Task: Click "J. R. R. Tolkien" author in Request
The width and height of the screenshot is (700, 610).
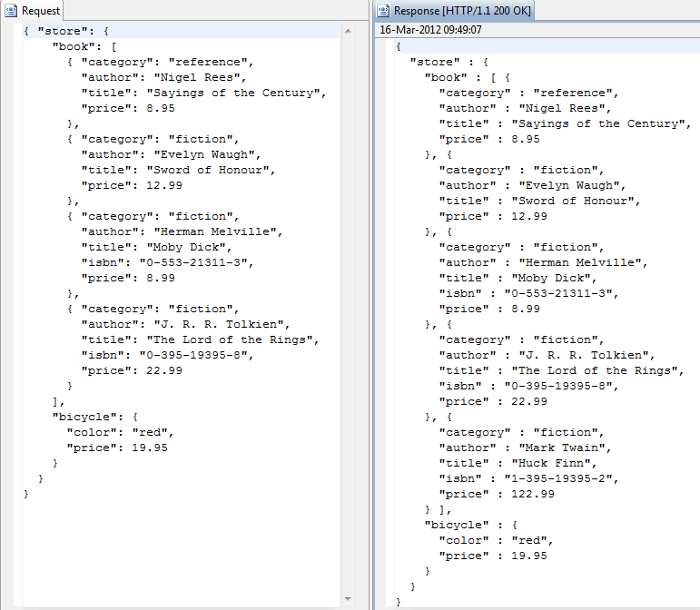Action: click(185, 324)
